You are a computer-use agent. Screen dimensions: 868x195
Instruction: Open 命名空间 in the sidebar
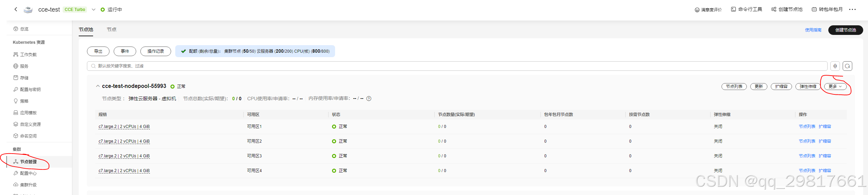(x=25, y=136)
